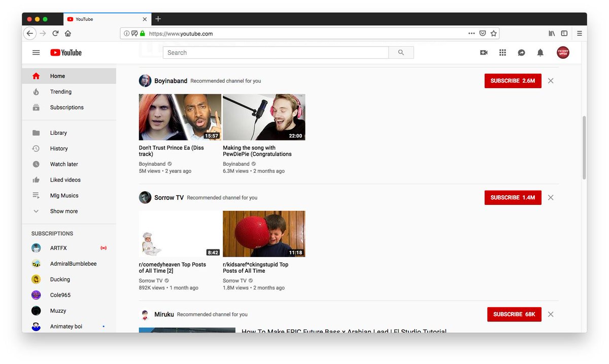Open the account avatar menu
Screen dimensions: 609x364
tap(563, 53)
